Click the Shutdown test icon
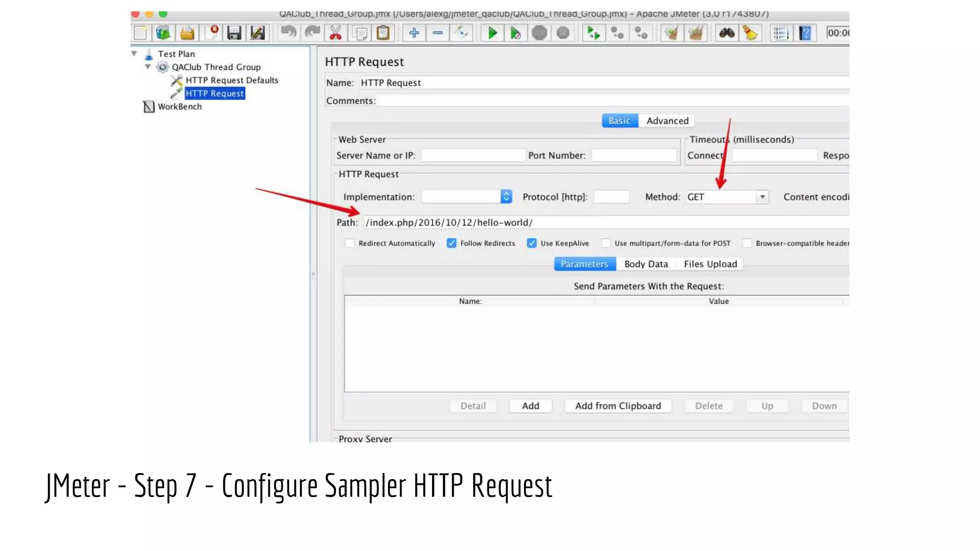The height and width of the screenshot is (551, 980). [x=563, y=33]
